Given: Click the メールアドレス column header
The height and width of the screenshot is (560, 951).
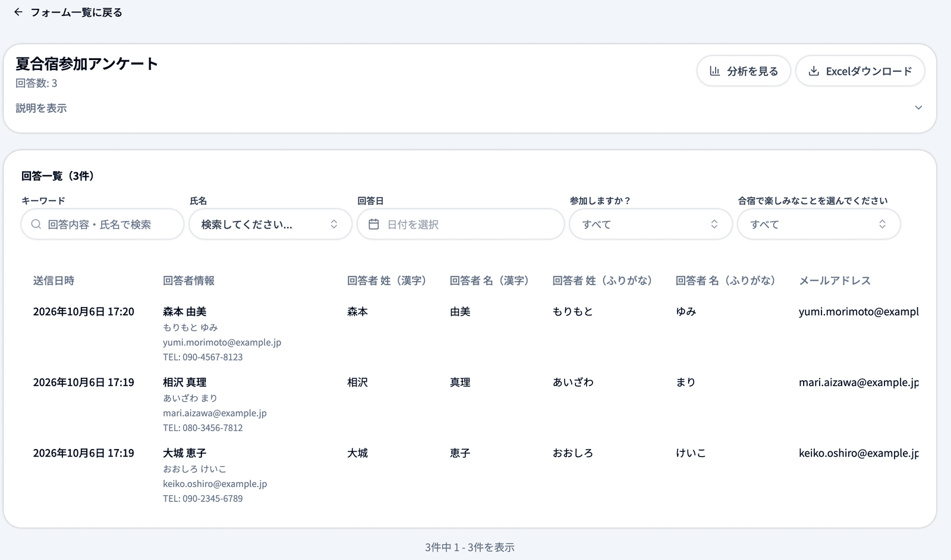Looking at the screenshot, I should point(835,280).
